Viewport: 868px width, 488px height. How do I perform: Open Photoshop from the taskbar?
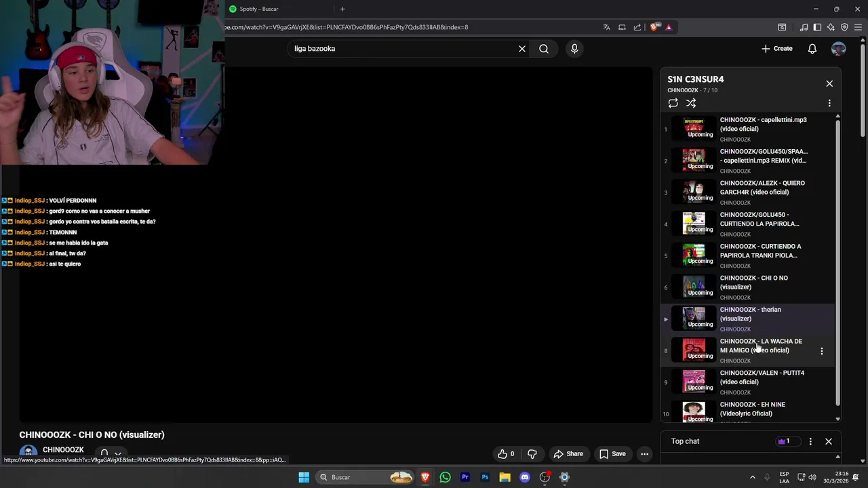485,477
